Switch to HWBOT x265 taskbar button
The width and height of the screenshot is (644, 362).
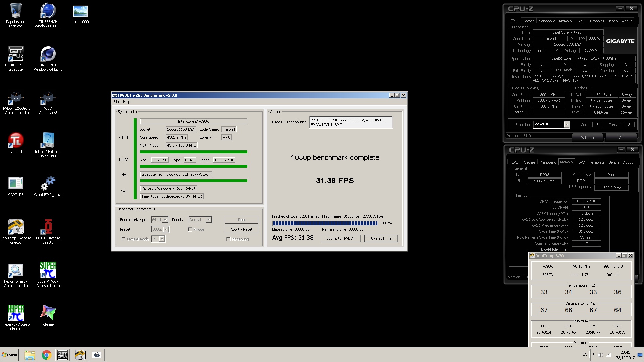[97, 355]
